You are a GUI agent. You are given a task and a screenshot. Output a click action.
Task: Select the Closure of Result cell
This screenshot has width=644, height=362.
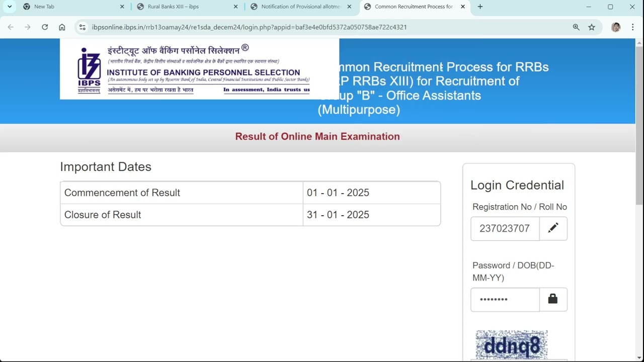[x=182, y=215]
